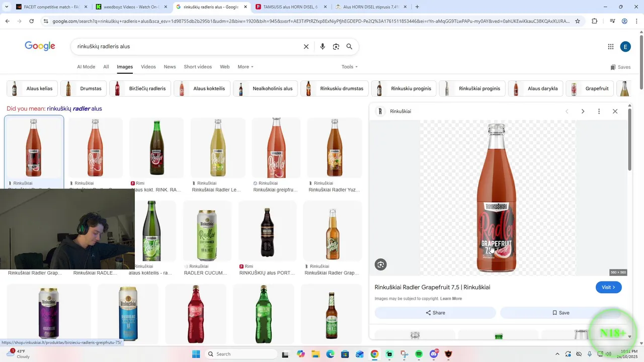Reload the page
The width and height of the screenshot is (644, 362).
[x=31, y=21]
